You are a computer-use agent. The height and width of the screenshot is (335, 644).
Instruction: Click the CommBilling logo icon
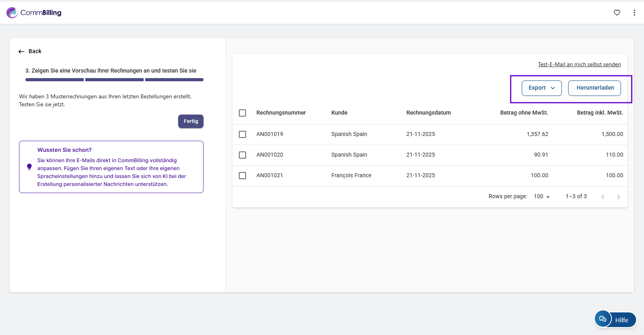tap(12, 13)
